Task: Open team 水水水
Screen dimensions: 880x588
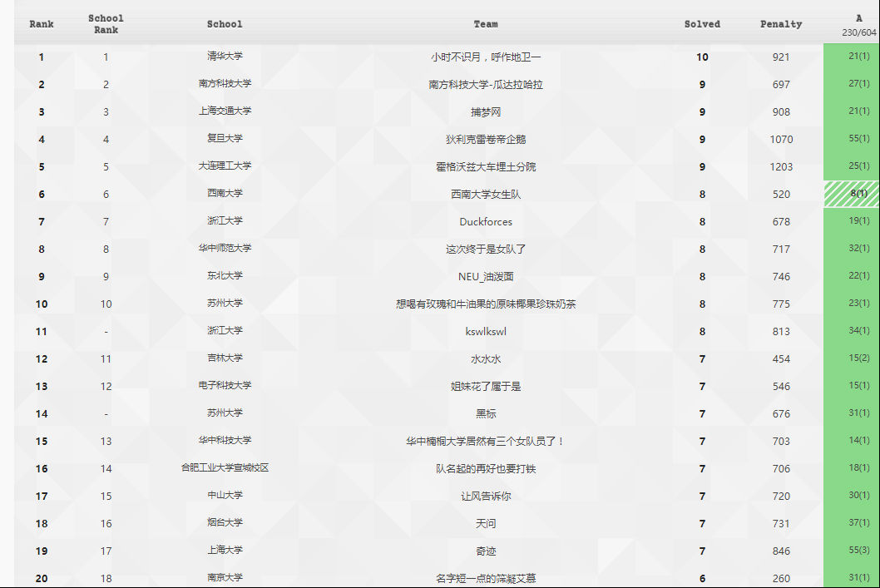Action: point(486,359)
